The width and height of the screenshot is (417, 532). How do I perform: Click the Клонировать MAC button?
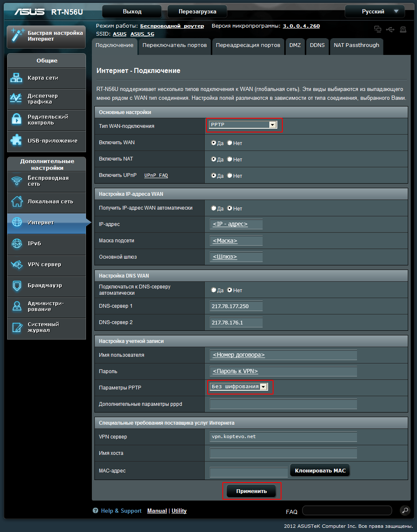click(320, 470)
